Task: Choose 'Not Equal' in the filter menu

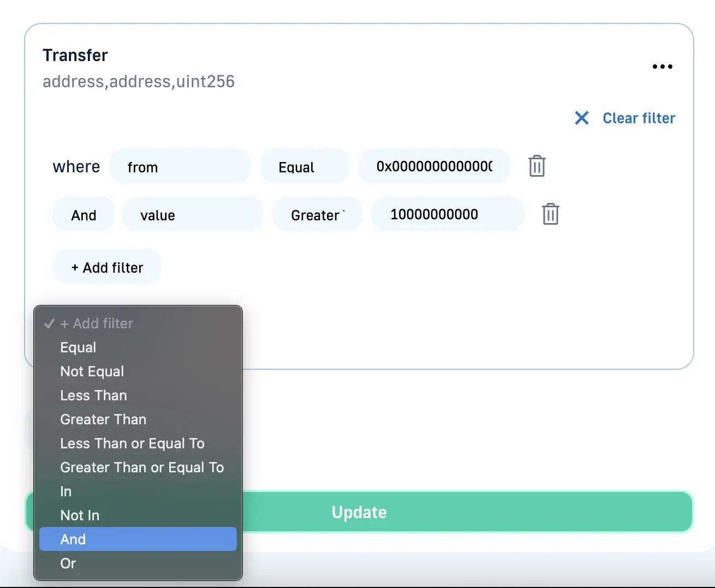Action: (92, 371)
